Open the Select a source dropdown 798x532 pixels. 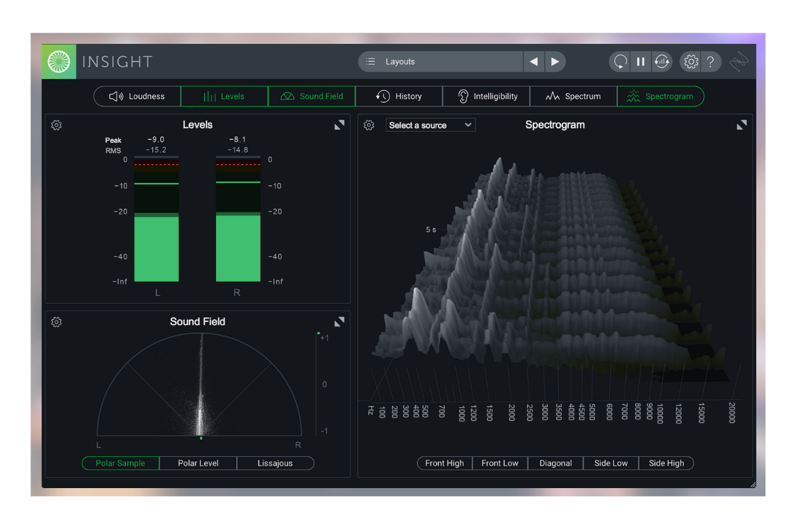pyautogui.click(x=430, y=125)
